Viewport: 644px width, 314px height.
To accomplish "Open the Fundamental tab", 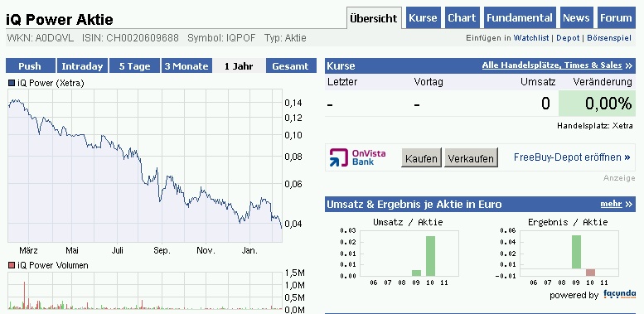I will (x=520, y=18).
